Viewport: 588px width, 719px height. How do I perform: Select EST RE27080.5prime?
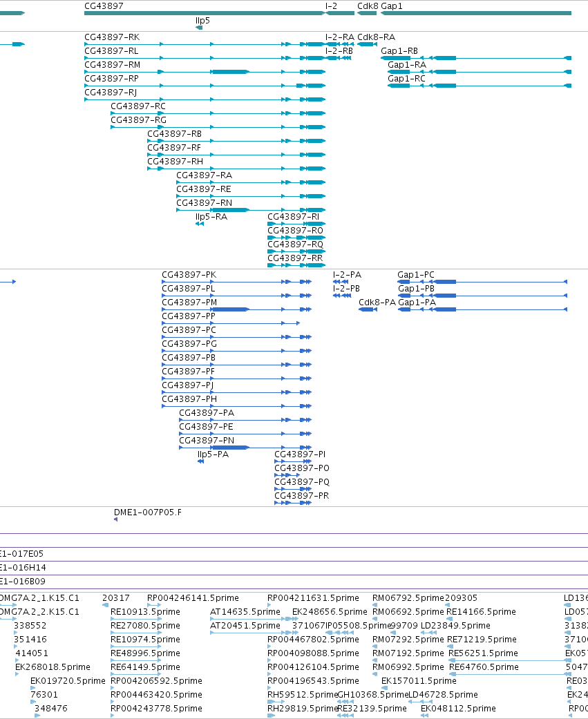tap(136, 633)
